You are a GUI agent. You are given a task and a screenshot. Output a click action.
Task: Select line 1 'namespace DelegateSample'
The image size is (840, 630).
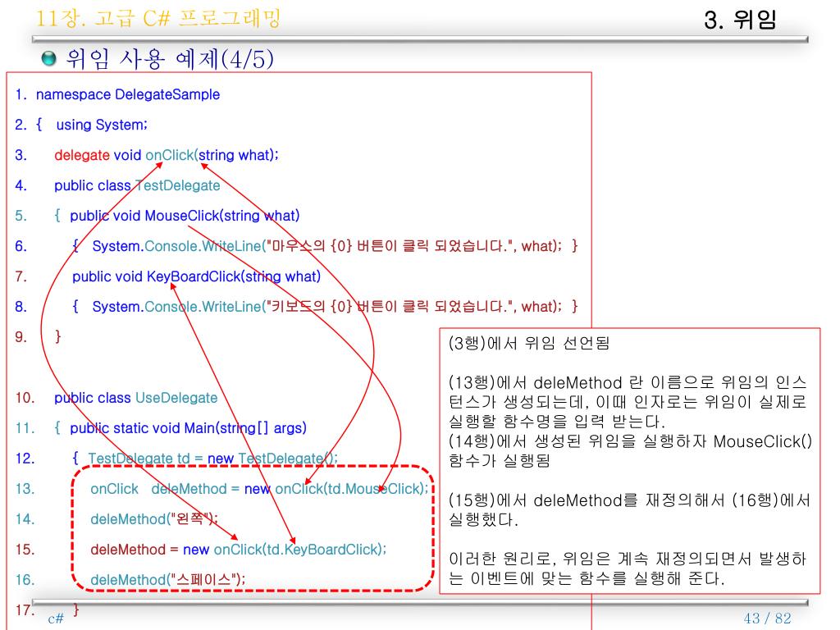(x=127, y=94)
